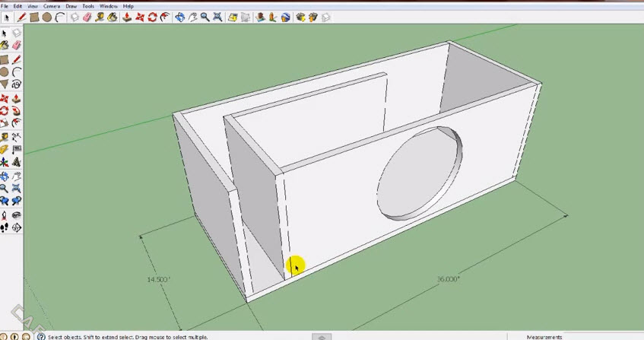
Task: Select the 3D Text tool in the side palette
Action: (17, 162)
